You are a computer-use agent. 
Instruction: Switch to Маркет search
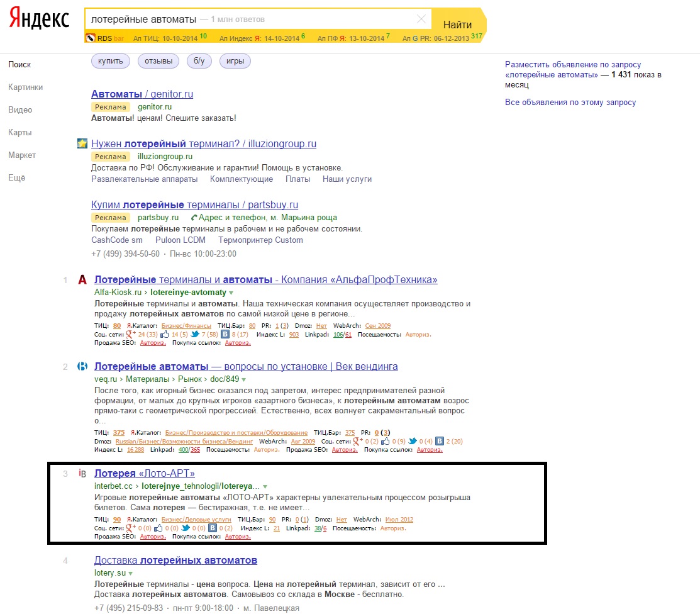(22, 155)
